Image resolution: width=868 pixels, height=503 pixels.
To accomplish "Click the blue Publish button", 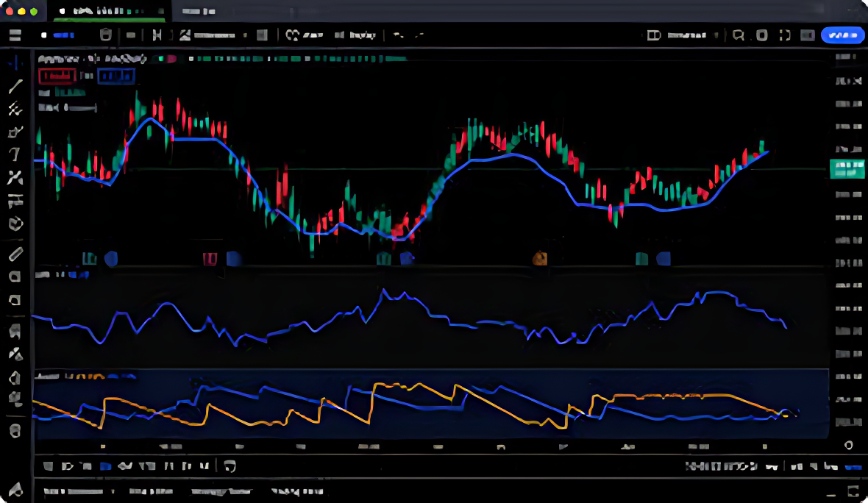I will tap(842, 35).
